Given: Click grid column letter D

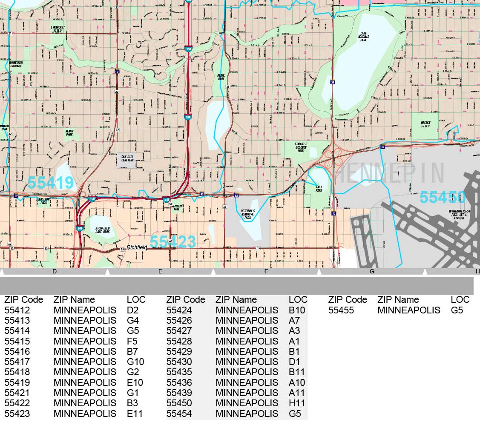Looking at the screenshot, I should (55, 271).
